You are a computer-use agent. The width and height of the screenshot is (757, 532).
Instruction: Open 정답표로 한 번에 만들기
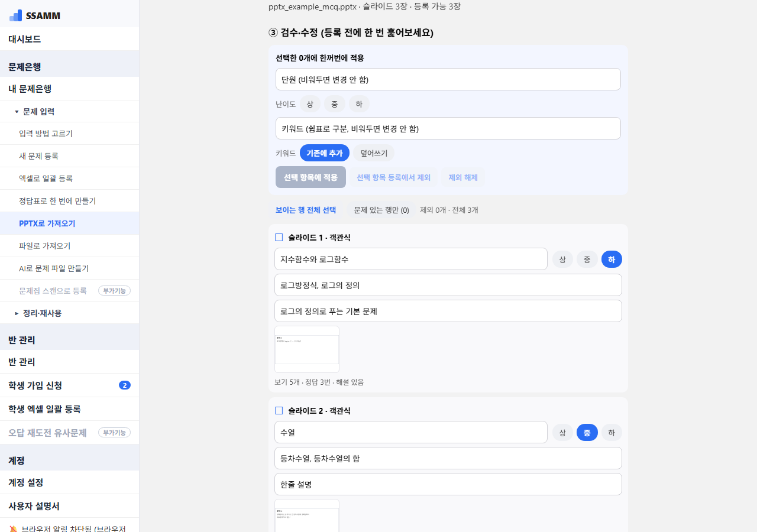coord(69,201)
